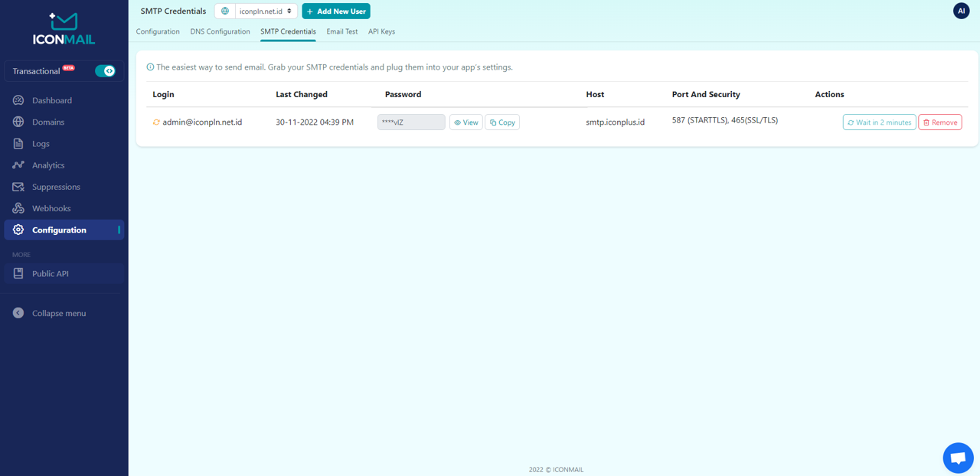980x476 pixels.
Task: Click the Add New User button
Action: [x=336, y=11]
